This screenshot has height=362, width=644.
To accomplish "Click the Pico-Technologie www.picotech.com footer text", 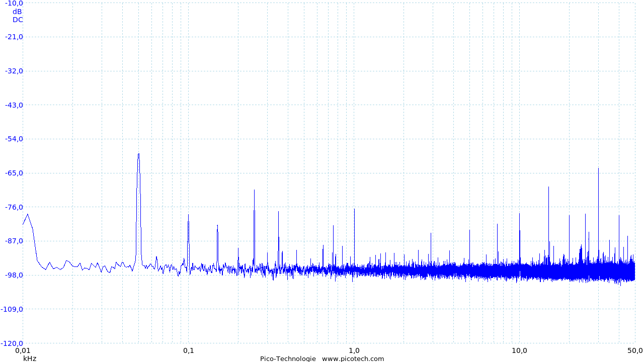I will click(x=322, y=358).
